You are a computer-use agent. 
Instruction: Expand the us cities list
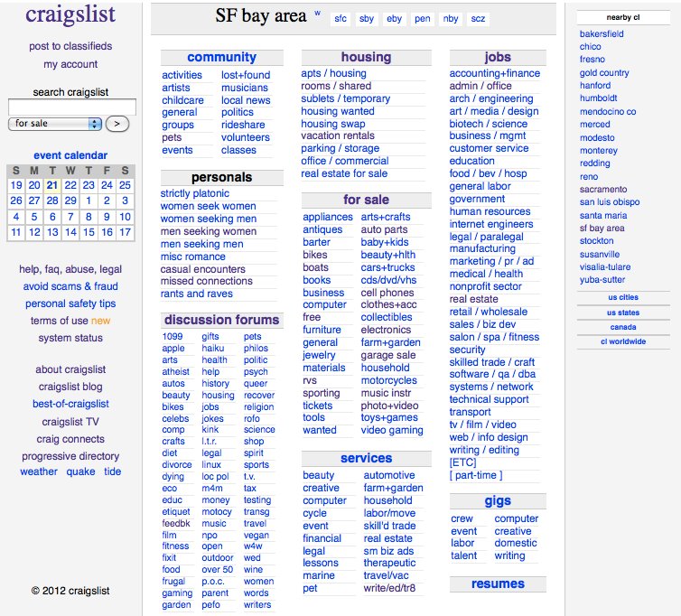tap(623, 297)
